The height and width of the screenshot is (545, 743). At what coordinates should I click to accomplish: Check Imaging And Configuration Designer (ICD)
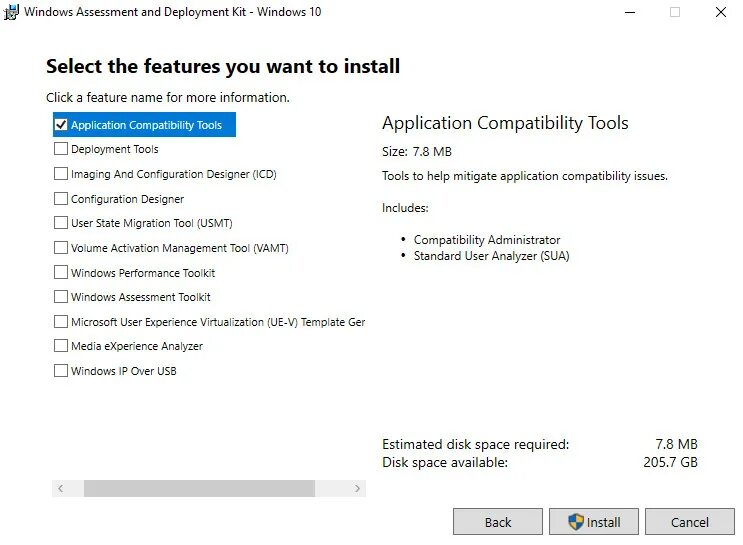tap(61, 174)
